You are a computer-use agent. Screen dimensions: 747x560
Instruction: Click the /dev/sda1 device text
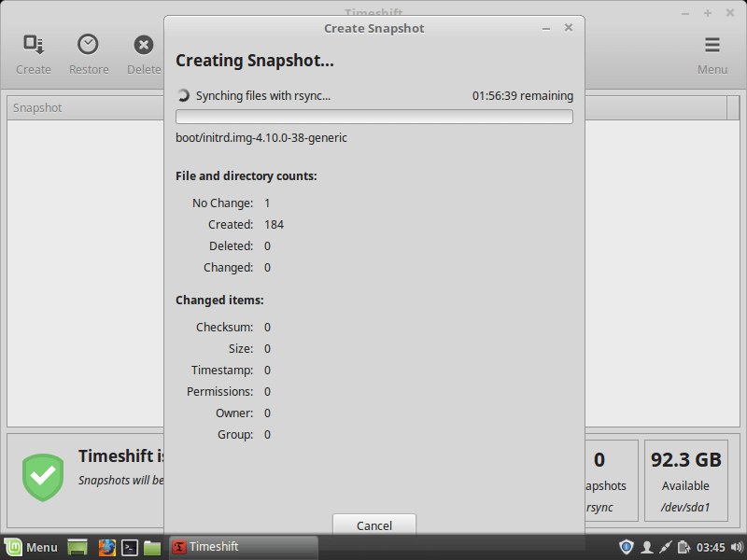(x=685, y=508)
